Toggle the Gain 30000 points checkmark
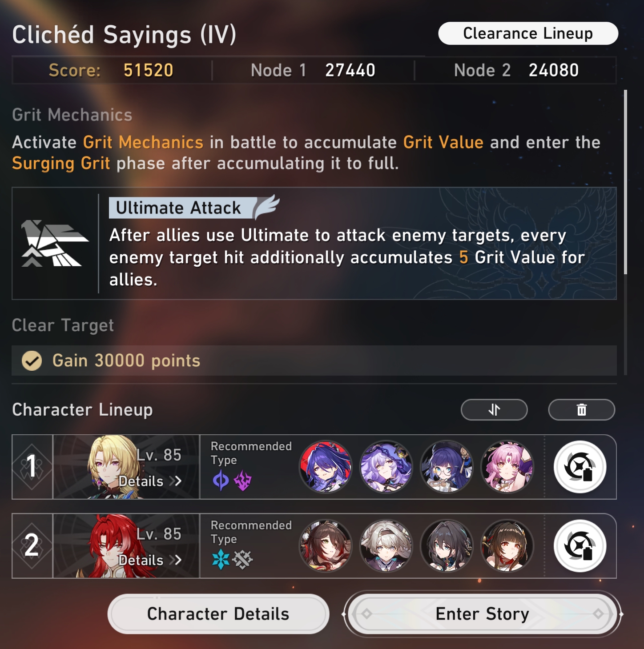 tap(32, 361)
